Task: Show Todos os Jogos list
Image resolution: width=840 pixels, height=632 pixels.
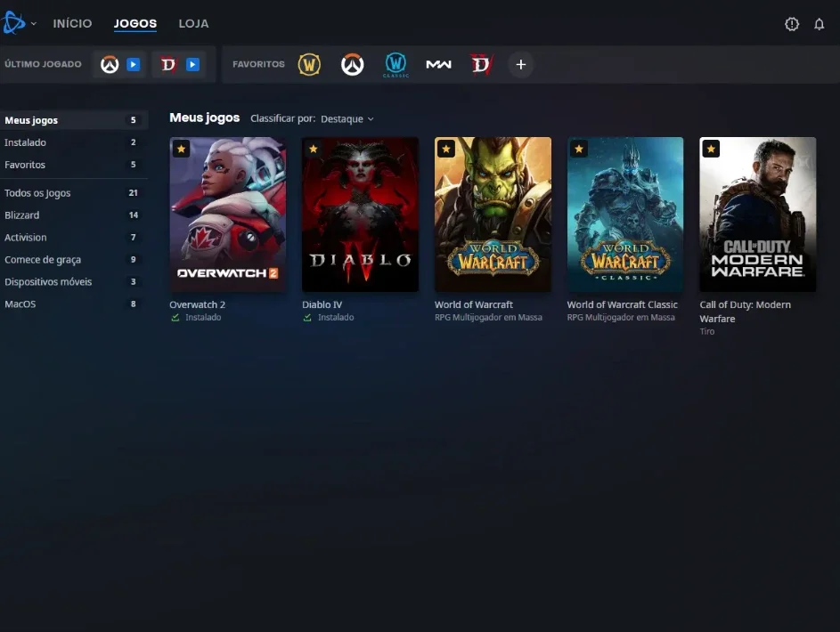Action: pyautogui.click(x=73, y=193)
